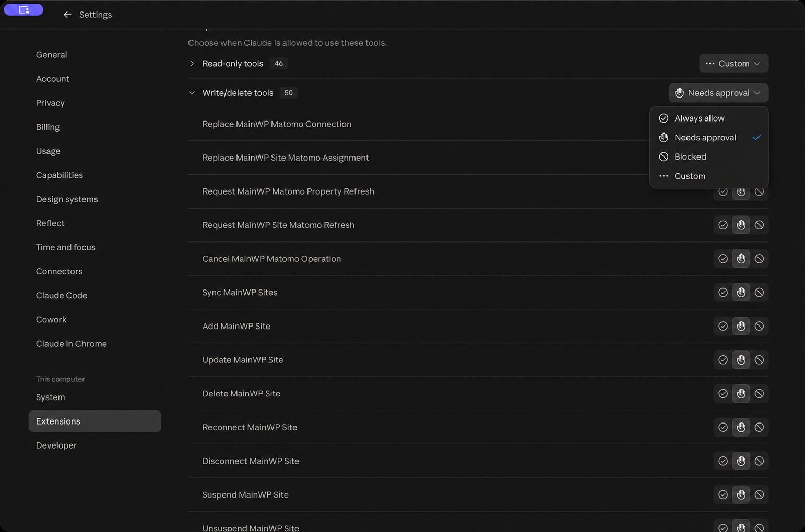805x532 pixels.
Task: Set Add MainWP Site to needs approval
Action: tap(741, 326)
